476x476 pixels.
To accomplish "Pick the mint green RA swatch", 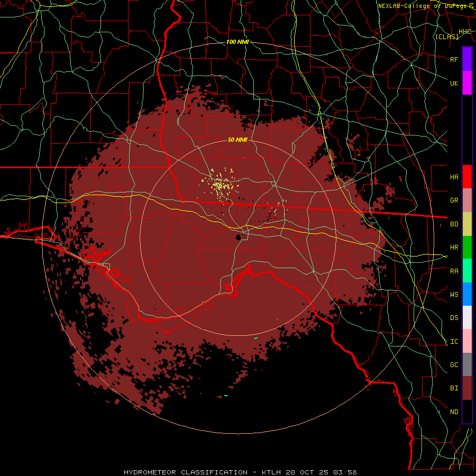I will pos(467,271).
